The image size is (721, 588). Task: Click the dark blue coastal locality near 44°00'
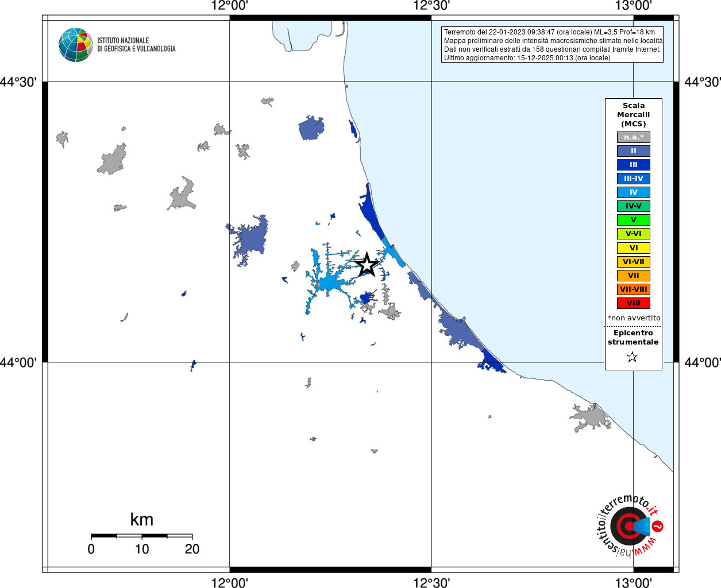[x=492, y=362]
